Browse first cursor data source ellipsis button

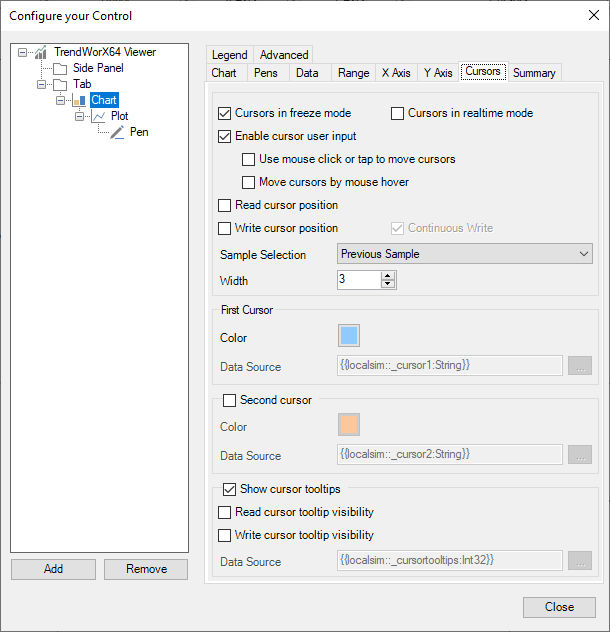coord(580,366)
